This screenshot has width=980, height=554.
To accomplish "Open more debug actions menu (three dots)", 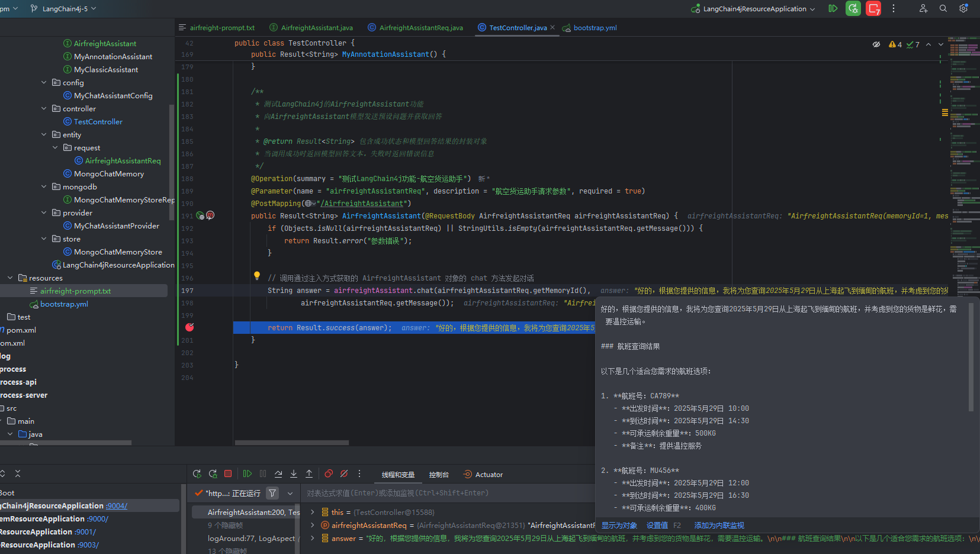I will pyautogui.click(x=359, y=474).
